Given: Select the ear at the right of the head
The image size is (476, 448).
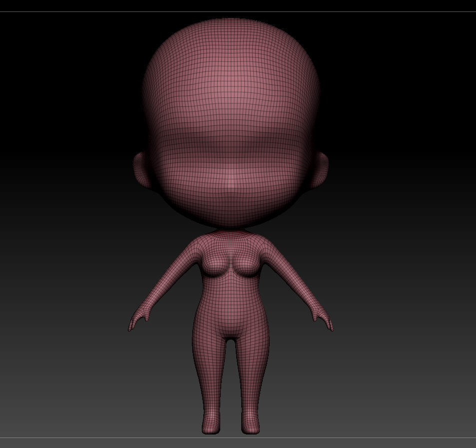Looking at the screenshot, I should coord(319,169).
